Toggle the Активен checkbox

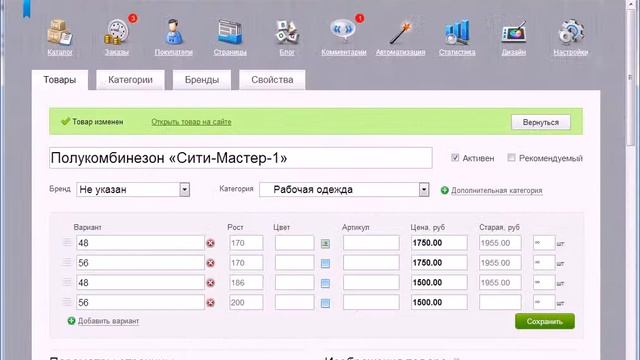tap(455, 158)
